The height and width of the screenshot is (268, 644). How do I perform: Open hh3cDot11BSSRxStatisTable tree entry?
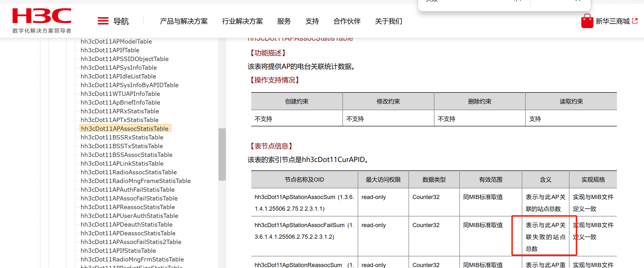(x=122, y=137)
